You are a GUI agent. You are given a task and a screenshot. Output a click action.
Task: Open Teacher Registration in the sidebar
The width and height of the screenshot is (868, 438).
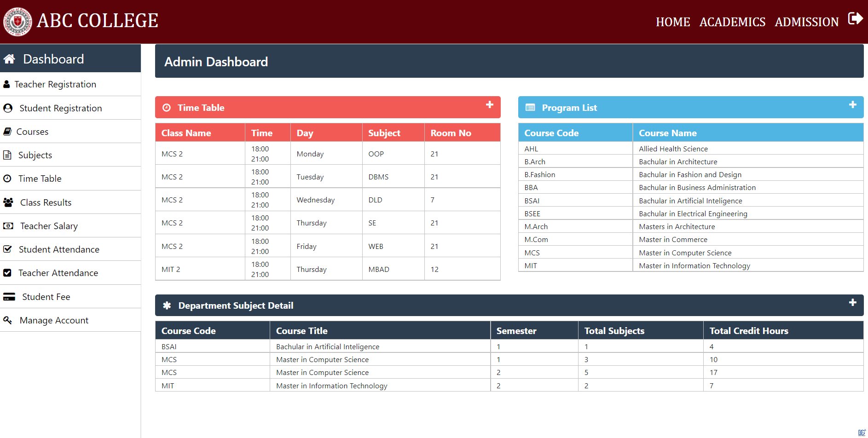55,84
